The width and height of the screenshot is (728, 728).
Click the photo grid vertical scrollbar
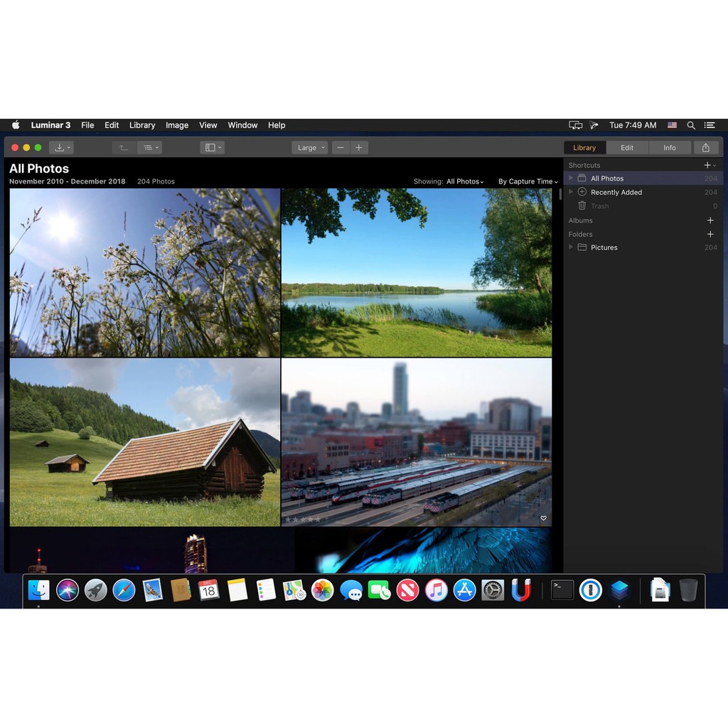click(560, 194)
